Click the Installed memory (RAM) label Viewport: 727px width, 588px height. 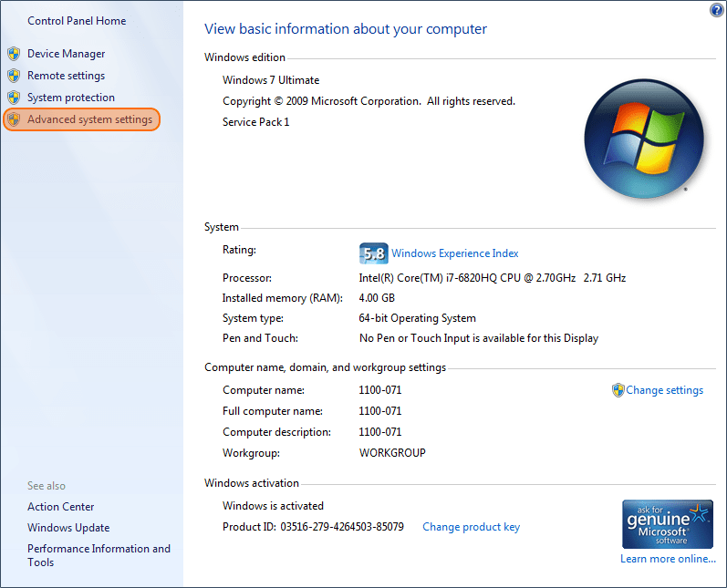coord(283,298)
